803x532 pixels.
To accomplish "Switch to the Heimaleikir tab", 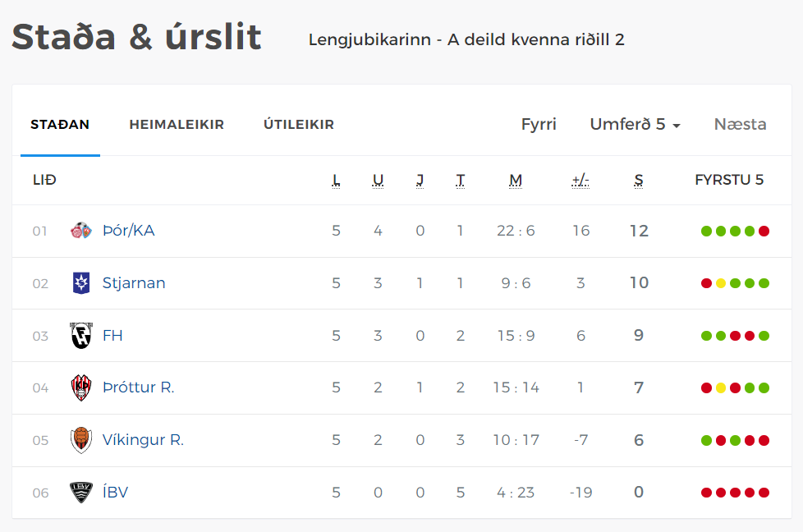I will (177, 125).
